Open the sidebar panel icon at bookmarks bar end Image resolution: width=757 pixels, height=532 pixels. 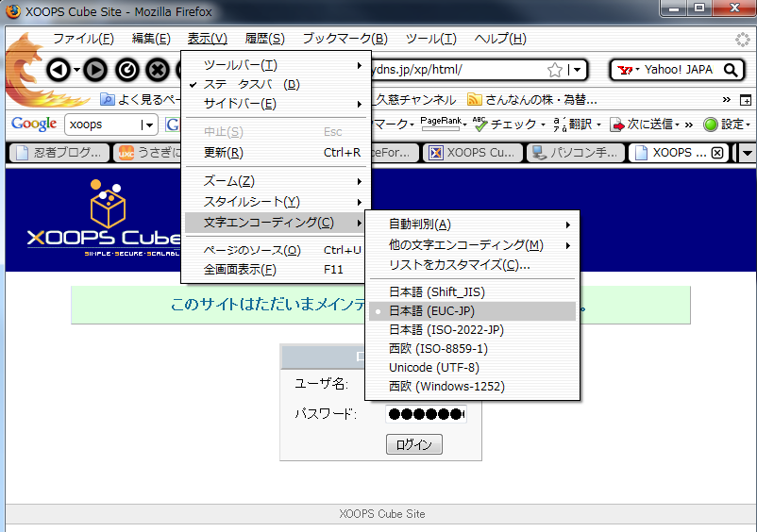pos(746,100)
